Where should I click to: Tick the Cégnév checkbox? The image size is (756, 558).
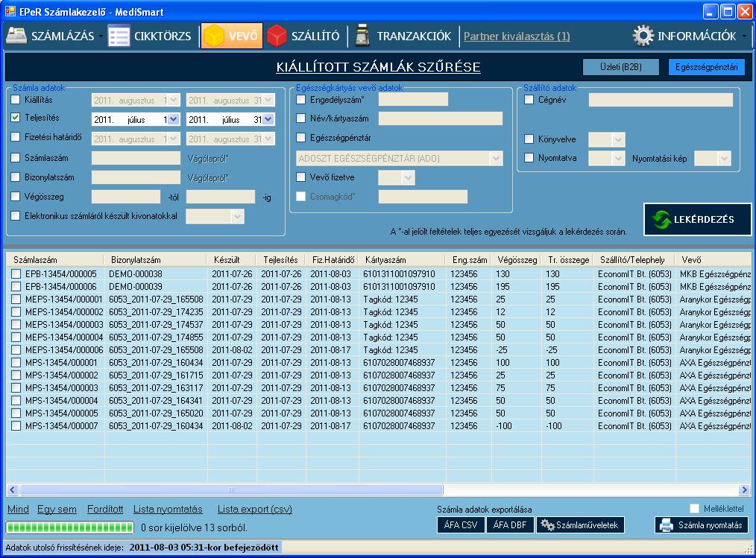(529, 100)
